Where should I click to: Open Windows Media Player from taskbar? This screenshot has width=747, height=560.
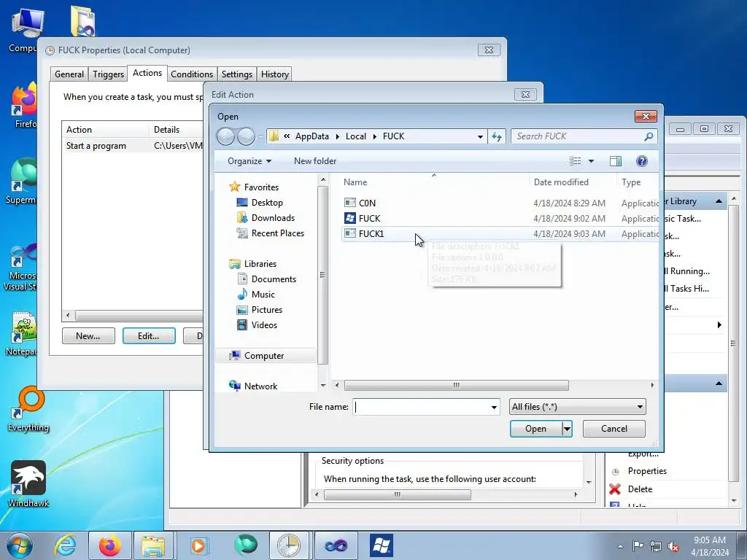pyautogui.click(x=198, y=545)
